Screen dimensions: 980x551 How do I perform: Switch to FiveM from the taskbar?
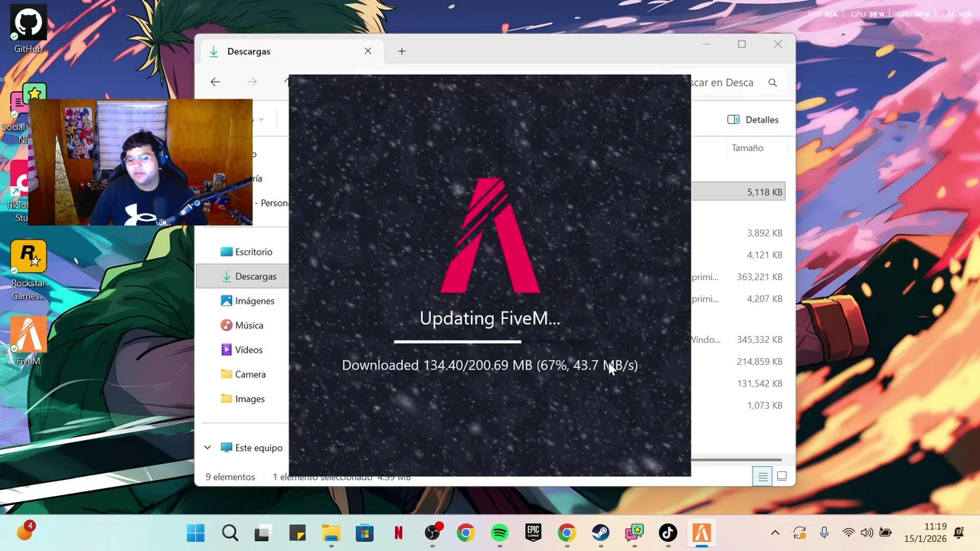click(x=701, y=533)
